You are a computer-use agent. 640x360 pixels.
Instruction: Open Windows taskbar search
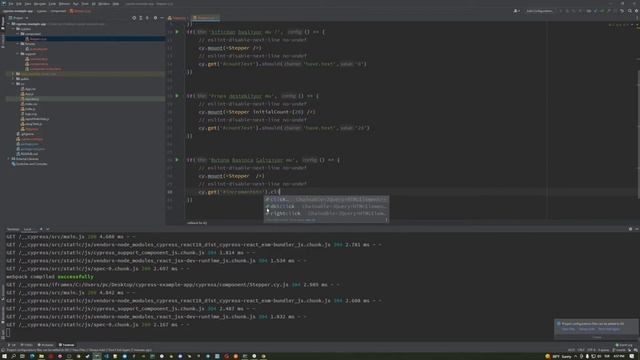point(13,356)
